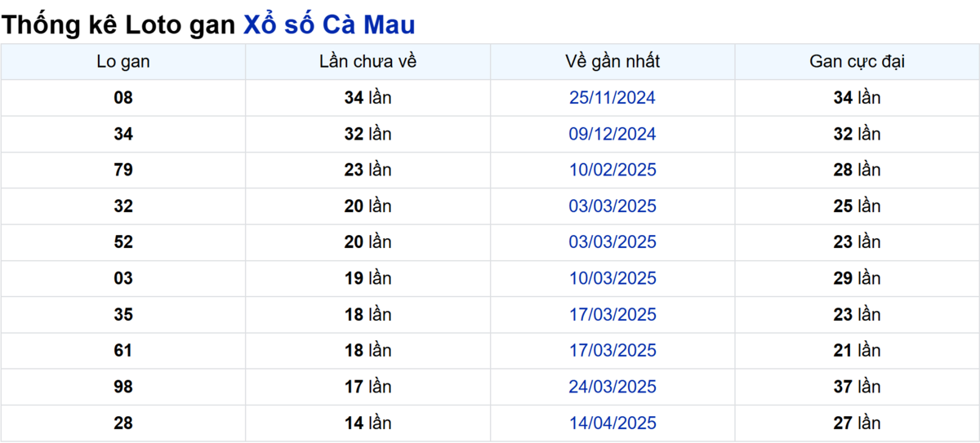This screenshot has height=443, width=980.
Task: Open the 10/03/2025 date link
Action: coord(612,278)
